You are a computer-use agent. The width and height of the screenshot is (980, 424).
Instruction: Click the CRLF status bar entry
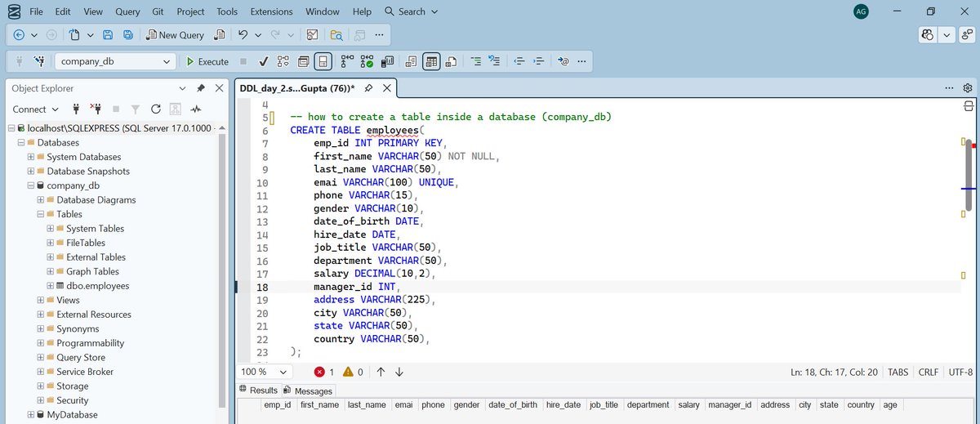click(x=928, y=372)
